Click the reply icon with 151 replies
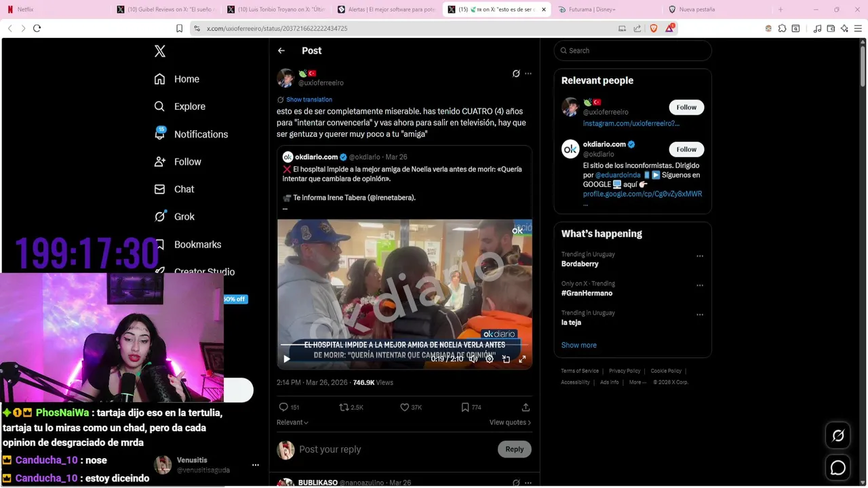Screen dimensions: 868x488 [289, 407]
